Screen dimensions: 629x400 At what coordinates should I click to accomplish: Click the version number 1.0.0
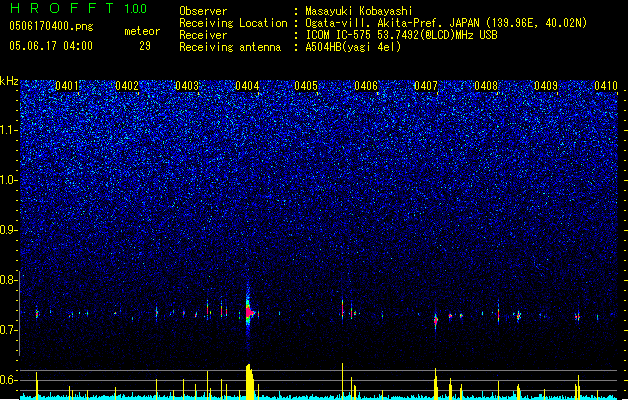click(x=136, y=9)
